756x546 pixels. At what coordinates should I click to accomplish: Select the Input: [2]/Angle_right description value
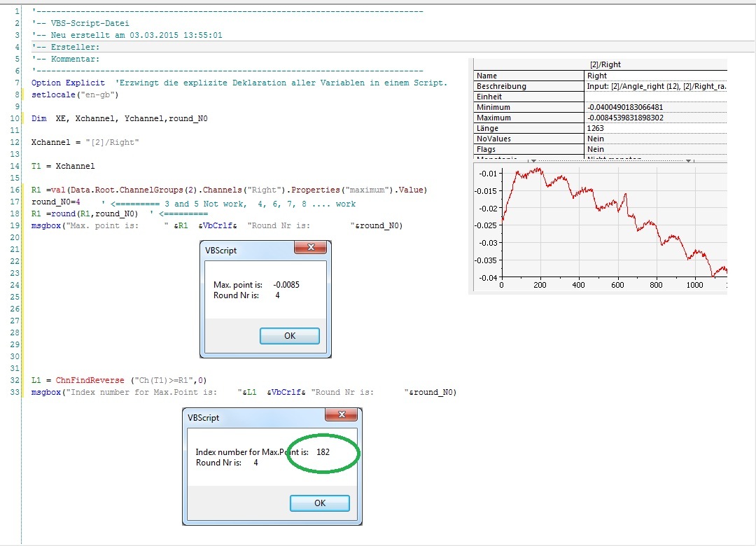[x=656, y=86]
